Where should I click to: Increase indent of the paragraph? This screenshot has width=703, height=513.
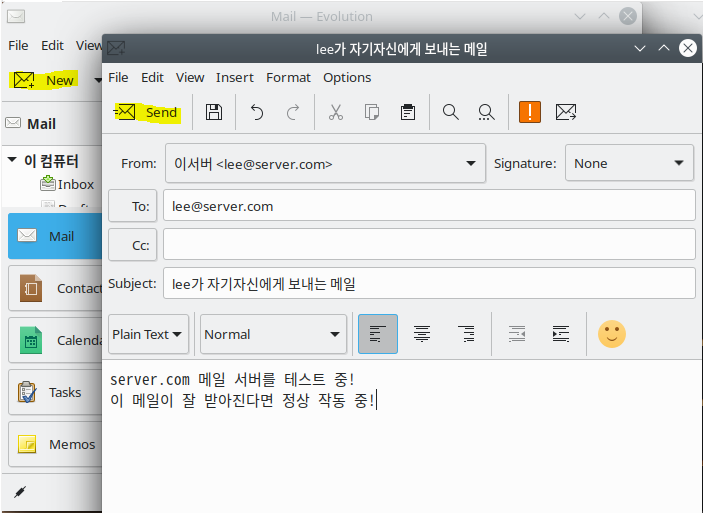click(561, 334)
